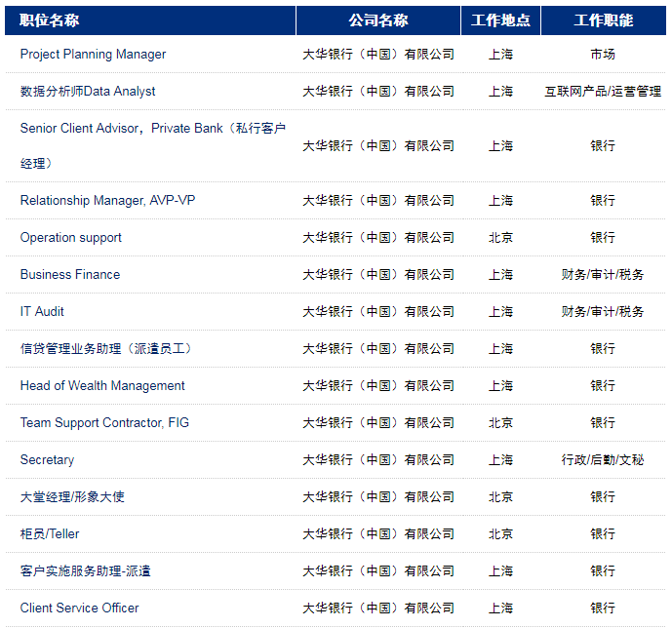The width and height of the screenshot is (672, 628).
Task: Open the Project Planning Manager job link
Action: (x=93, y=55)
